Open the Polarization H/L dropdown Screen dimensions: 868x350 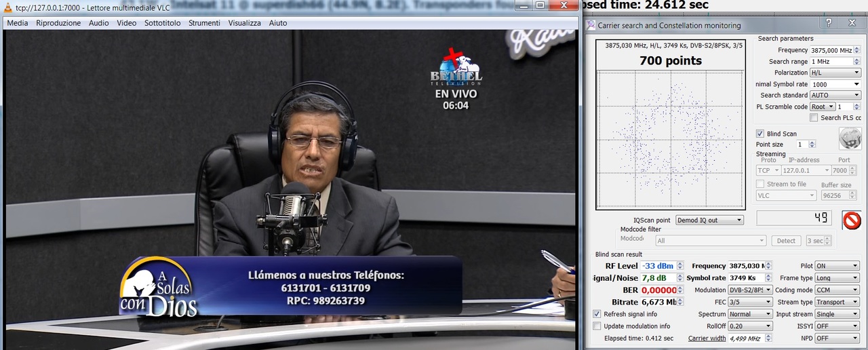click(x=835, y=73)
